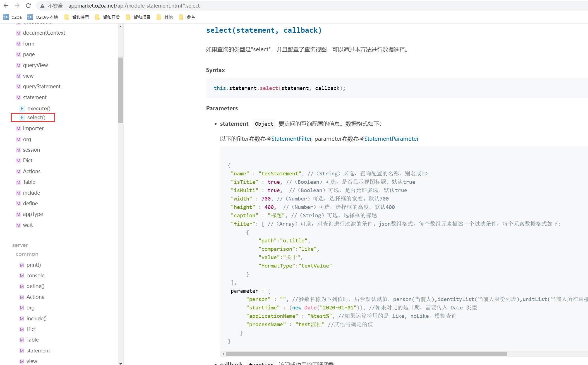This screenshot has width=588, height=365.
Task: Click the browser forward arrow icon
Action: [17, 6]
